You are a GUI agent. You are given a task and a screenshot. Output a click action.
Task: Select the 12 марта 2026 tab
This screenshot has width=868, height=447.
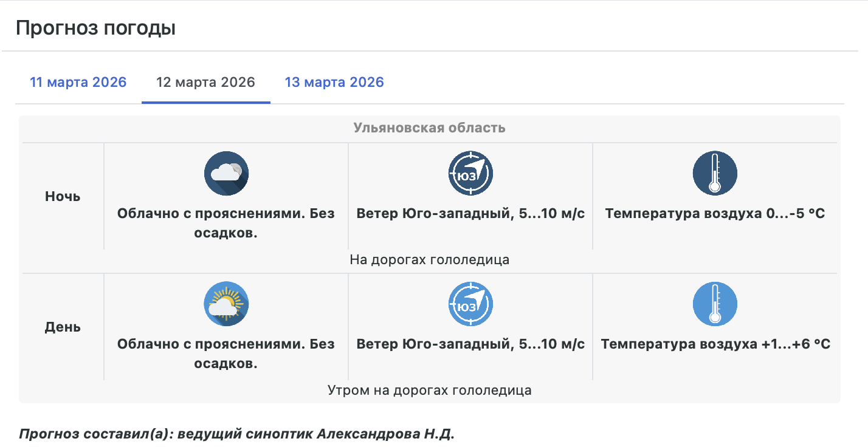point(205,82)
